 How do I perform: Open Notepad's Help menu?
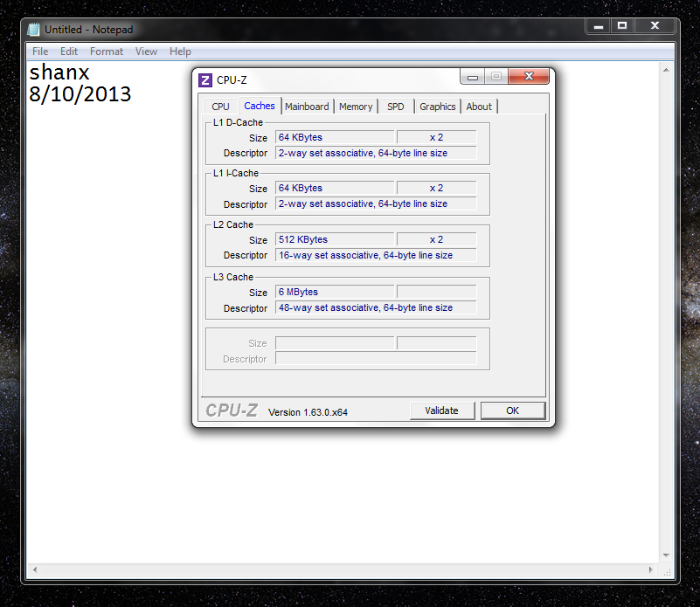point(180,52)
